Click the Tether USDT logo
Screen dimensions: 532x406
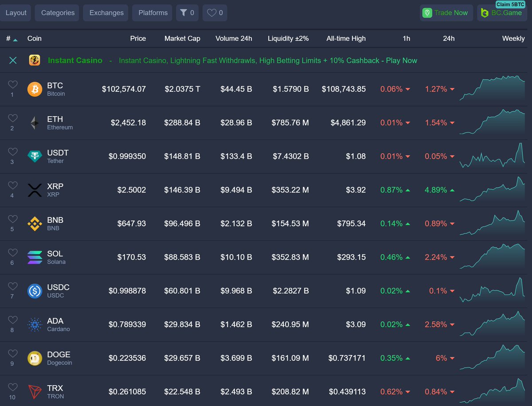(x=35, y=157)
